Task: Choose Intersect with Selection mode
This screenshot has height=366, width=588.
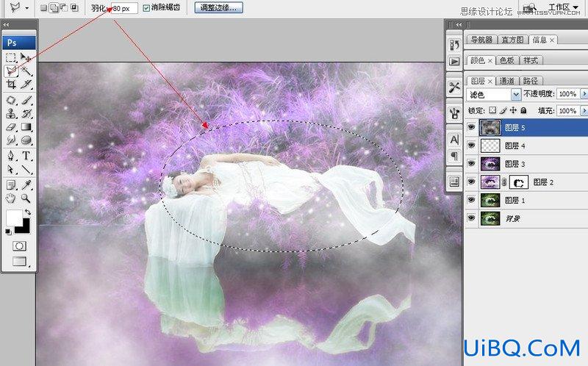Action: click(75, 7)
